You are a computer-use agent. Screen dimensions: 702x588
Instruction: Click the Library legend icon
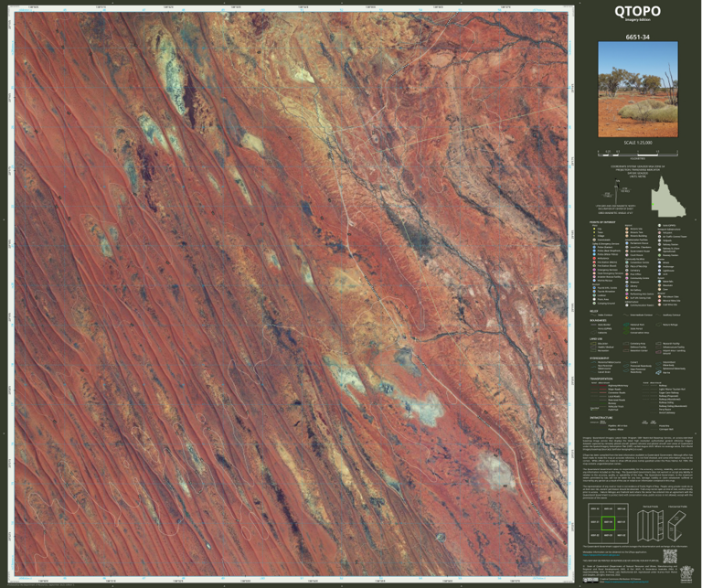point(627,286)
